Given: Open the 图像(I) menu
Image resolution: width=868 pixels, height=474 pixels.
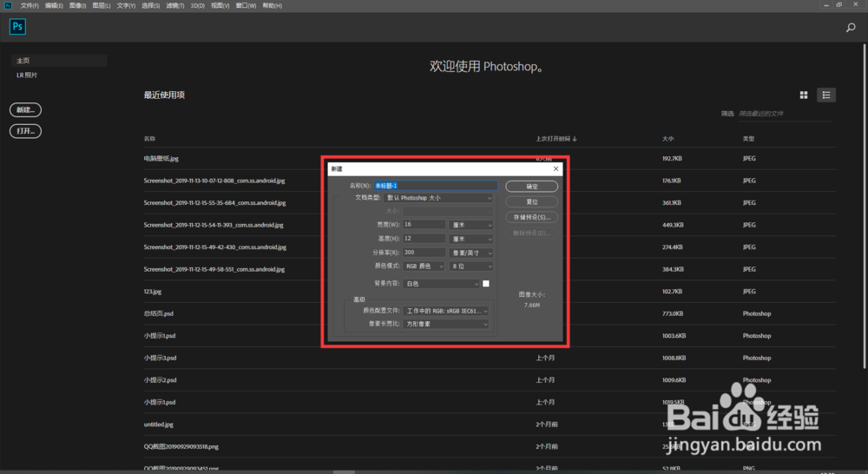Looking at the screenshot, I should (x=78, y=5).
